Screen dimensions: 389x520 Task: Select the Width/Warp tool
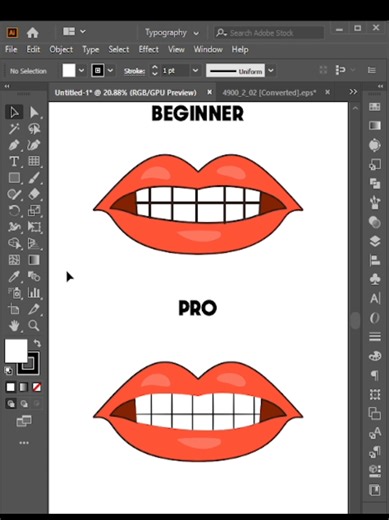(14, 227)
